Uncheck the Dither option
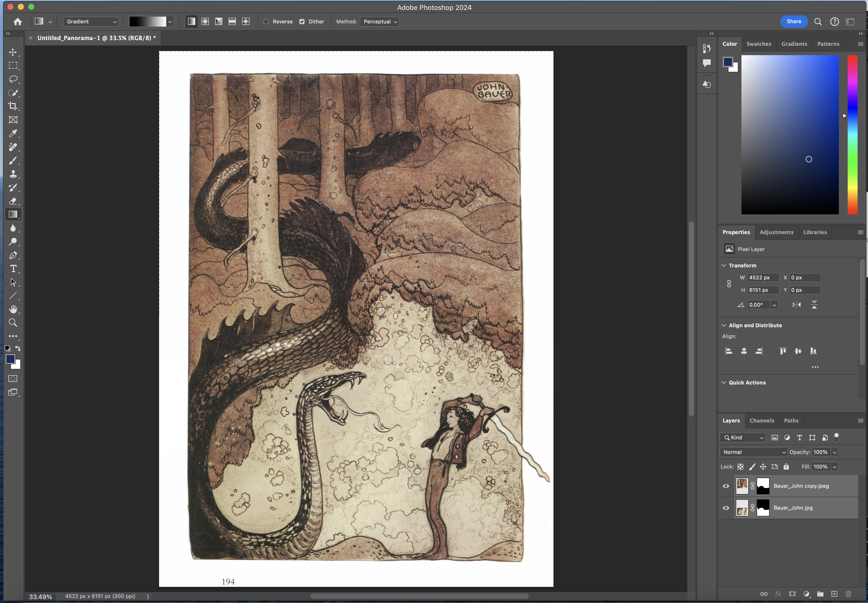The height and width of the screenshot is (603, 868). tap(302, 22)
